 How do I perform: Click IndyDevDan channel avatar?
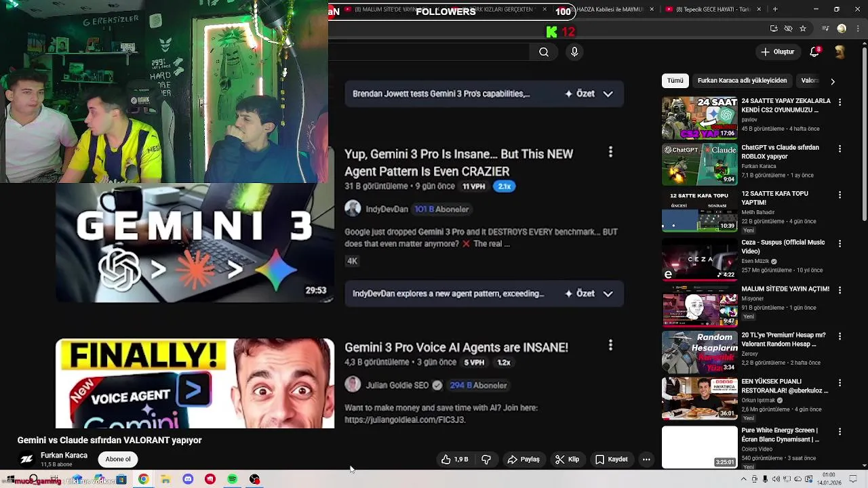coord(353,209)
